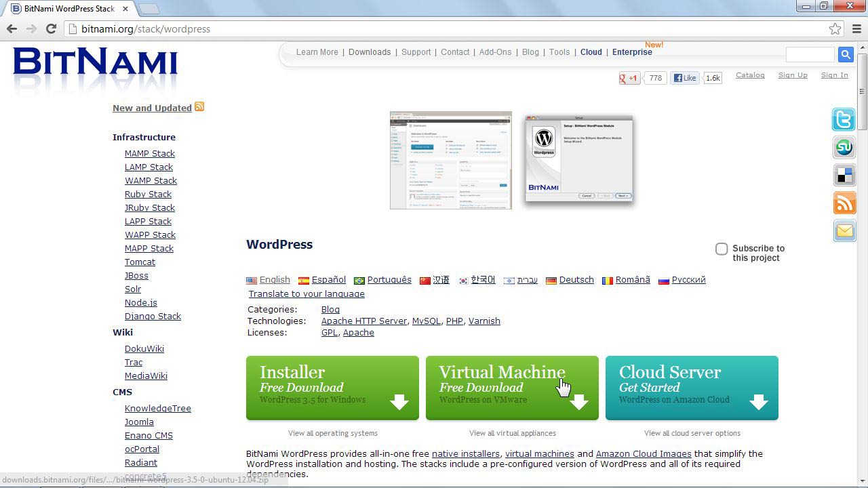Click View all operating systems
This screenshot has height=488, width=868.
(x=332, y=433)
